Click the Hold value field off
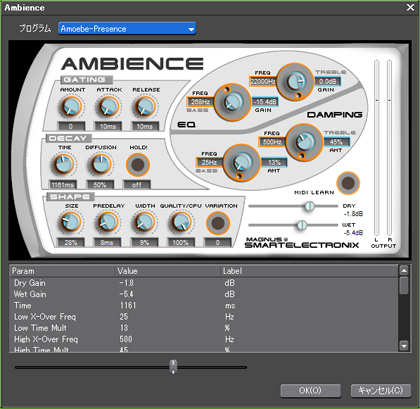420x409 pixels. click(137, 184)
